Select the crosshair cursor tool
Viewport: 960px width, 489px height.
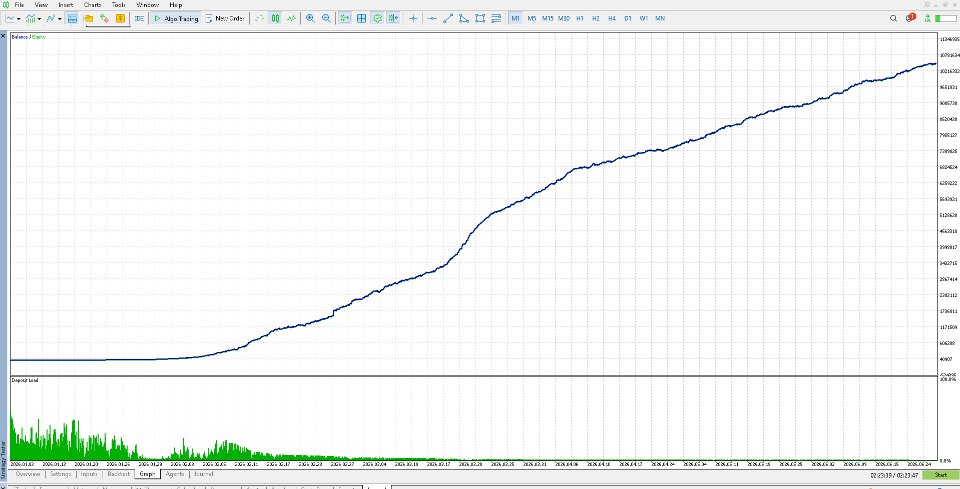[x=413, y=18]
